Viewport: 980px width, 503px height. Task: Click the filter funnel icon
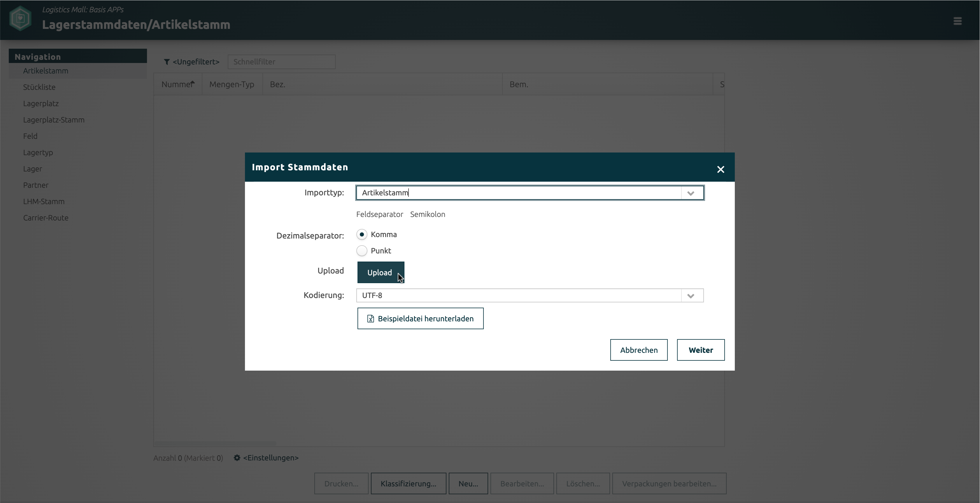tap(166, 62)
